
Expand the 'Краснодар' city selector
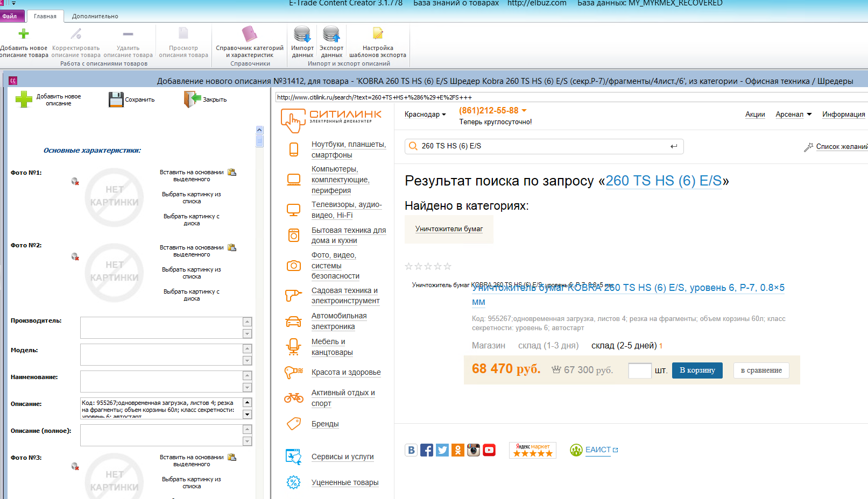pyautogui.click(x=425, y=115)
